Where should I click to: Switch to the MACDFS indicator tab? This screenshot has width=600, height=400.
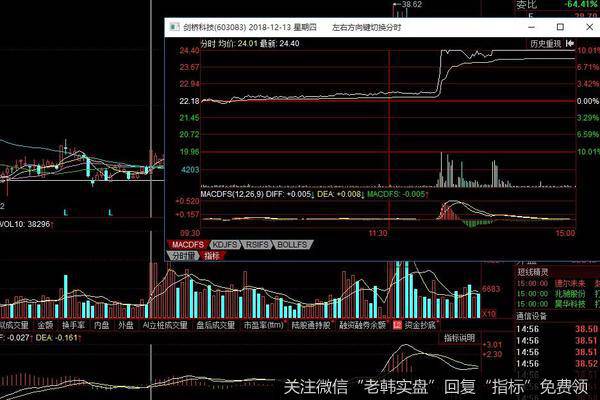tap(188, 245)
